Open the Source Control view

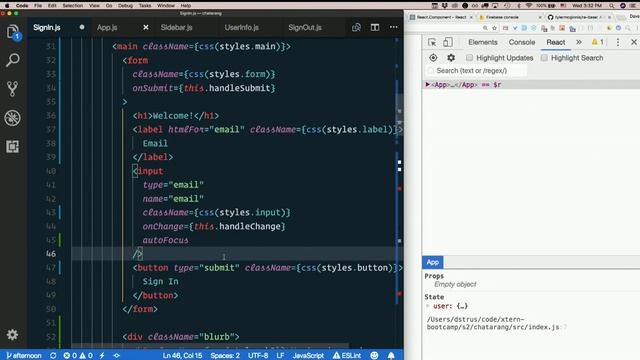click(x=13, y=89)
